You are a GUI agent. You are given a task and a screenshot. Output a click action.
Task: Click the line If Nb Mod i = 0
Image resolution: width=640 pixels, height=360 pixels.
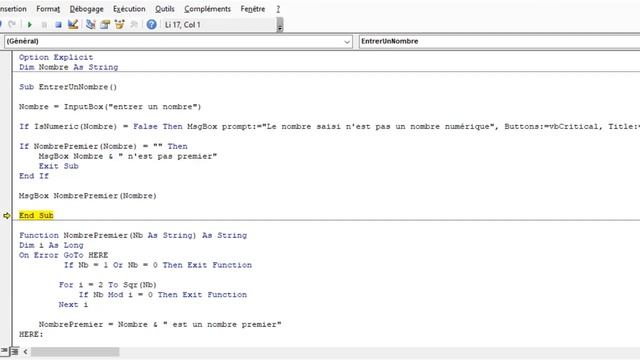click(162, 295)
